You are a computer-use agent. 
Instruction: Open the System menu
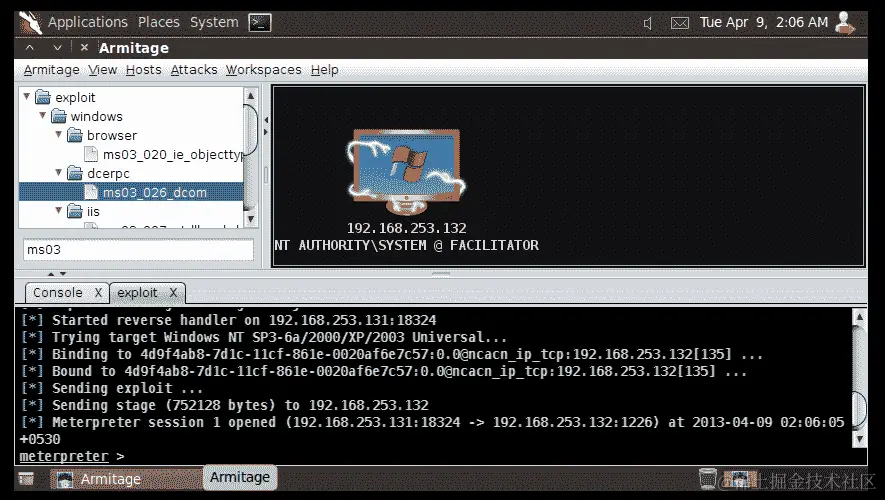click(214, 23)
